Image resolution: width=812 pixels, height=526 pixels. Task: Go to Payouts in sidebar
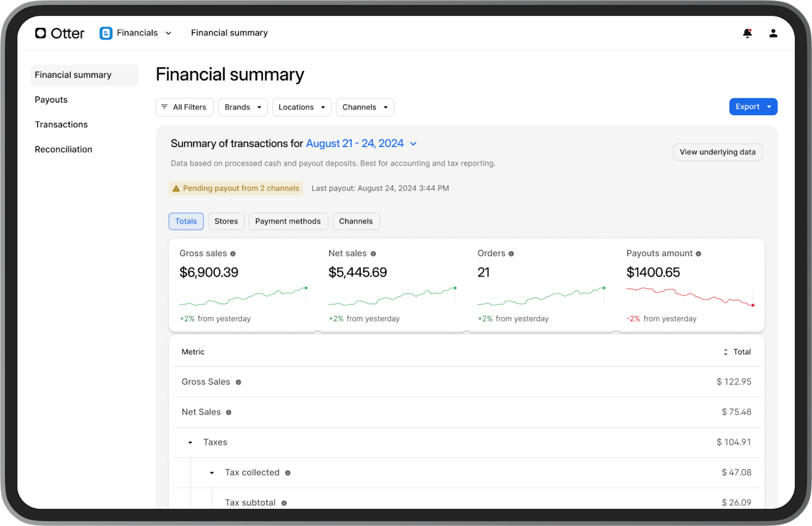point(51,100)
